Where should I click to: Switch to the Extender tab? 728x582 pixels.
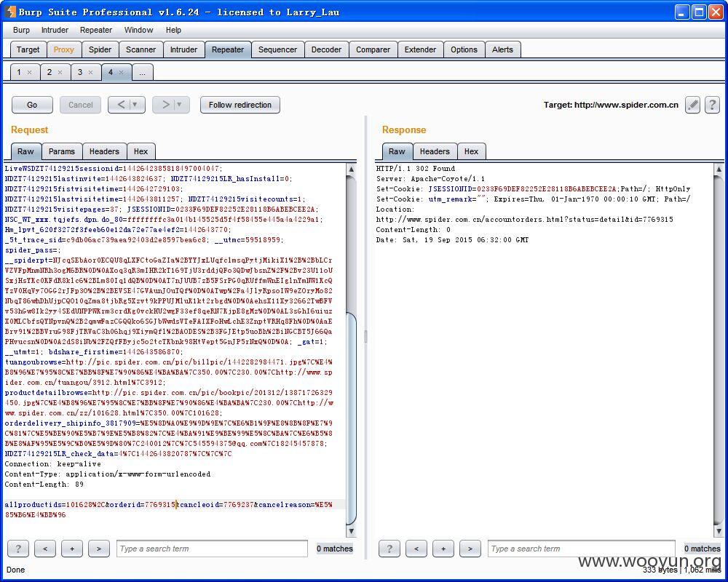[x=420, y=49]
